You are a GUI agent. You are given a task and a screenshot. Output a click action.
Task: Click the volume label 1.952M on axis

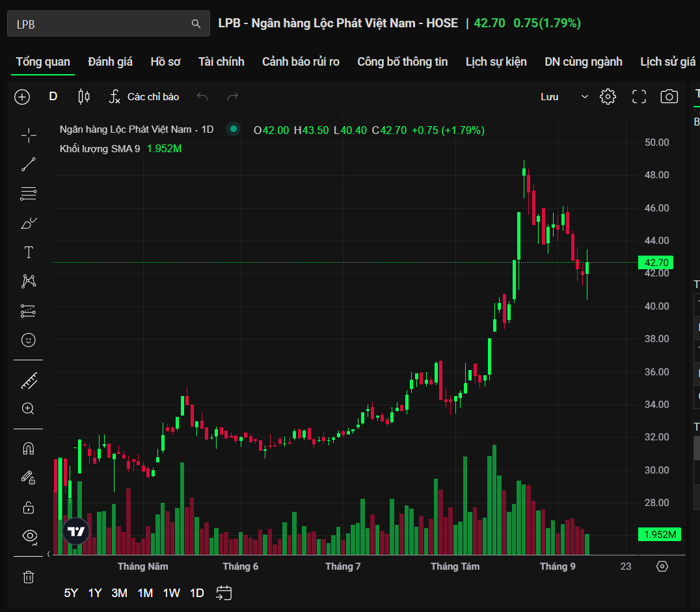[660, 535]
